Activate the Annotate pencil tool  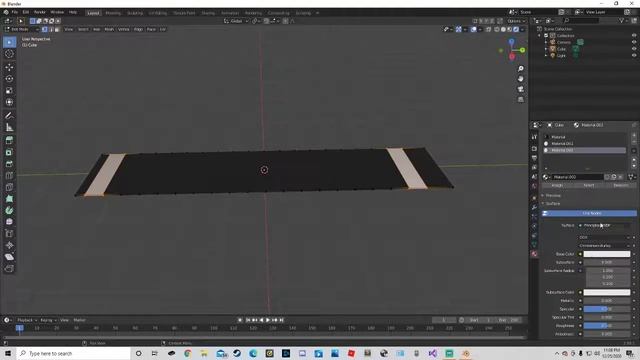pos(9,116)
